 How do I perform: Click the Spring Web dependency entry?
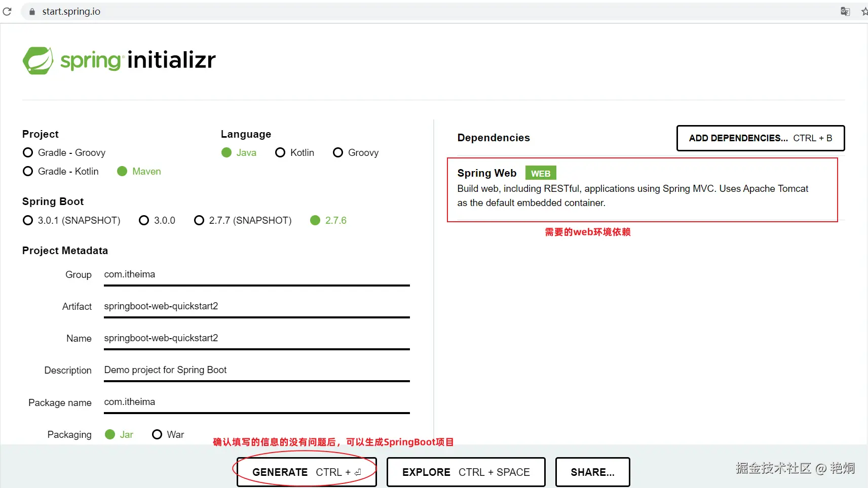tap(643, 190)
